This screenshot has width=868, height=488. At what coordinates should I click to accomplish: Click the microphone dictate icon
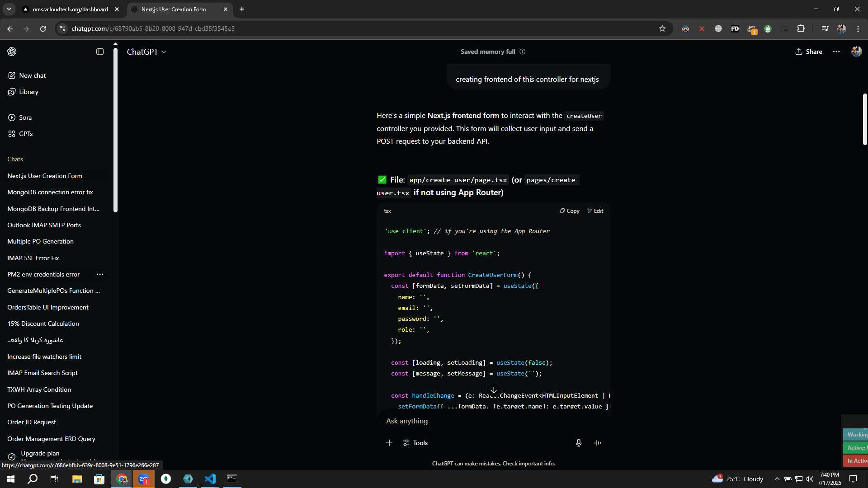click(579, 443)
